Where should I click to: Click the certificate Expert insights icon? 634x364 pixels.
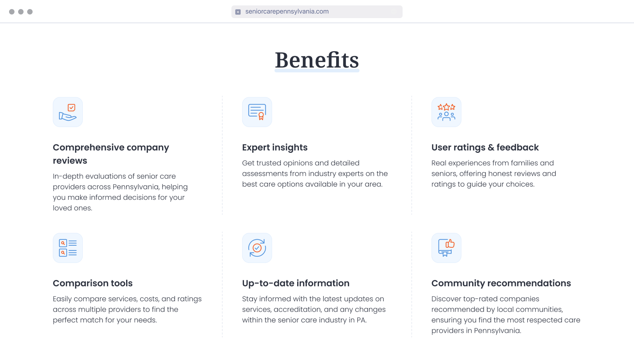point(257,112)
